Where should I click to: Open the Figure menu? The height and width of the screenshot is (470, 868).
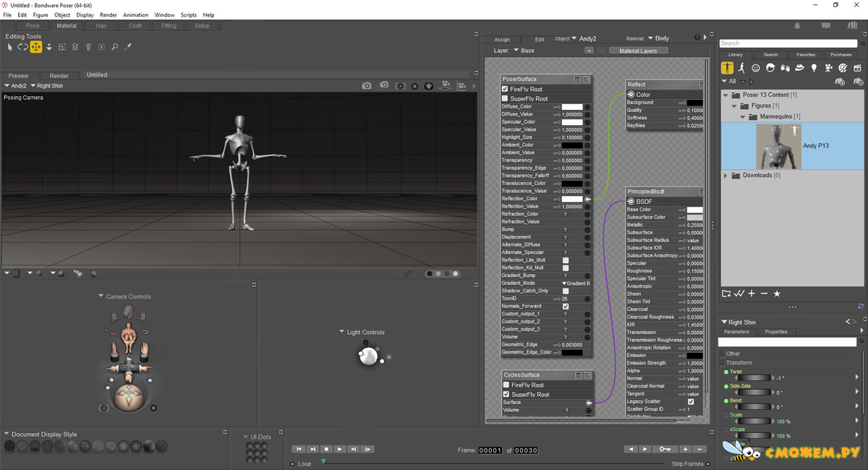[x=41, y=14]
